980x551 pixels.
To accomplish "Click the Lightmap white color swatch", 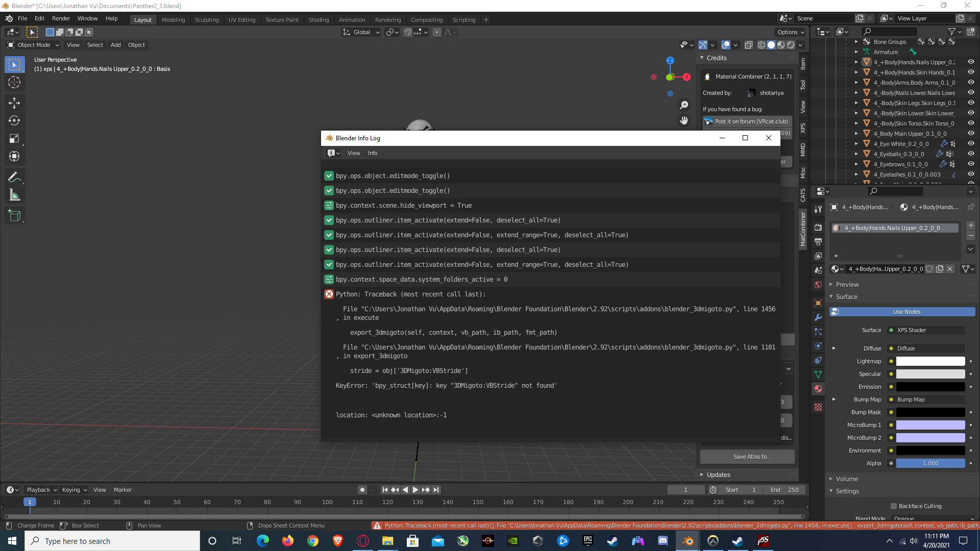I will point(930,361).
